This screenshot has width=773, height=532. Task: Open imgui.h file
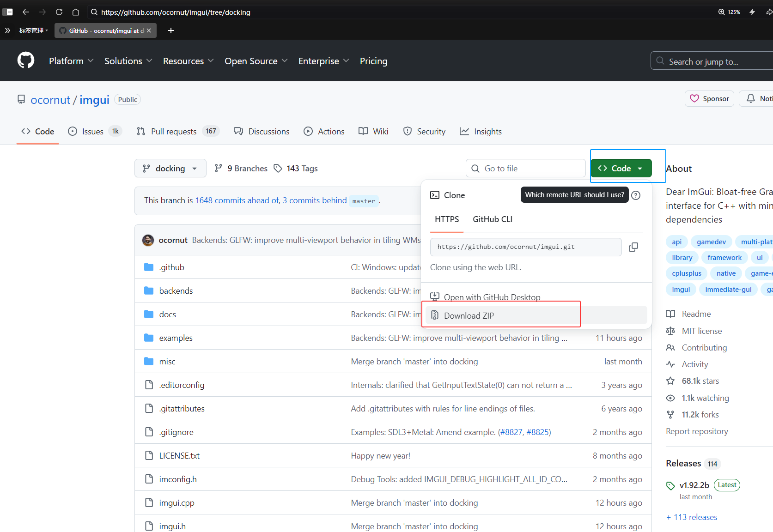coord(172,526)
